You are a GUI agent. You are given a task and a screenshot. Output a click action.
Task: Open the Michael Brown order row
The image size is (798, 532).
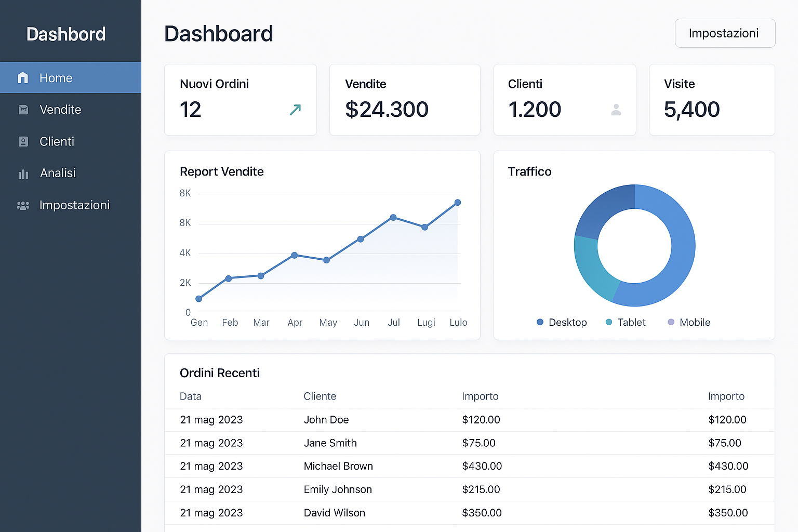tap(338, 466)
